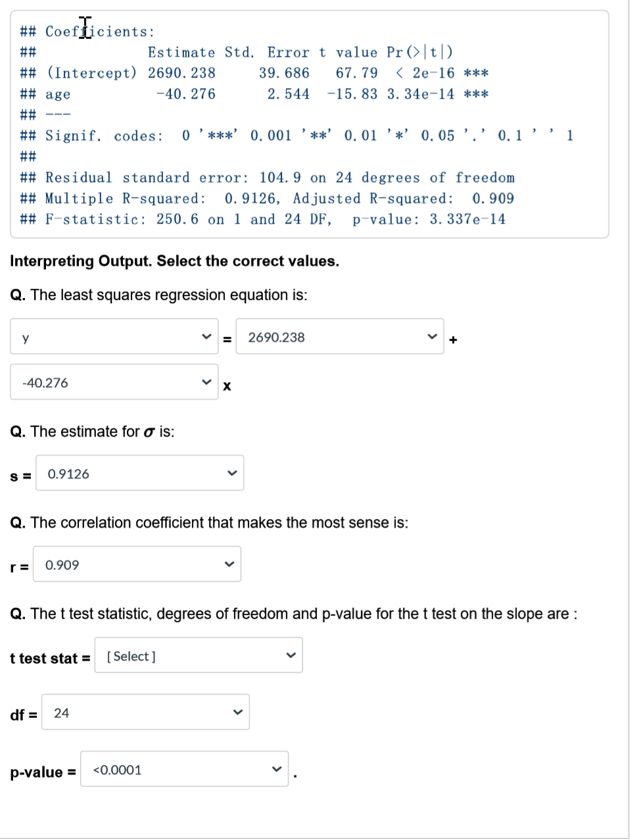Open the y variable dropdown
630x840 pixels.
point(114,336)
